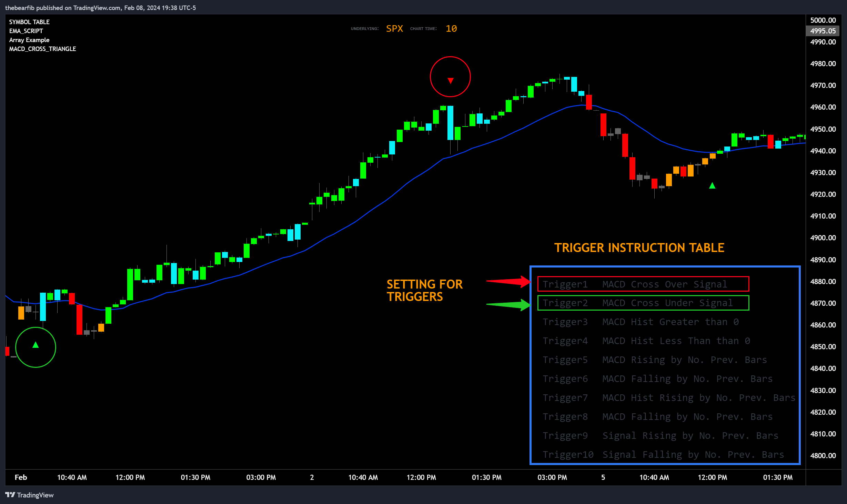Click the SETTING FOR TRIGGERS annotation text

click(425, 291)
